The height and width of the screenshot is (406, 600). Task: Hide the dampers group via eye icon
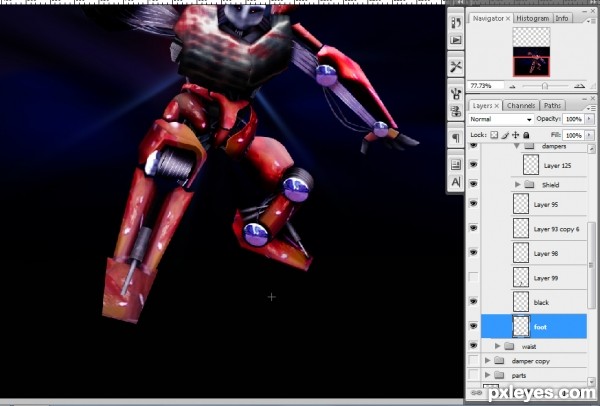(474, 145)
